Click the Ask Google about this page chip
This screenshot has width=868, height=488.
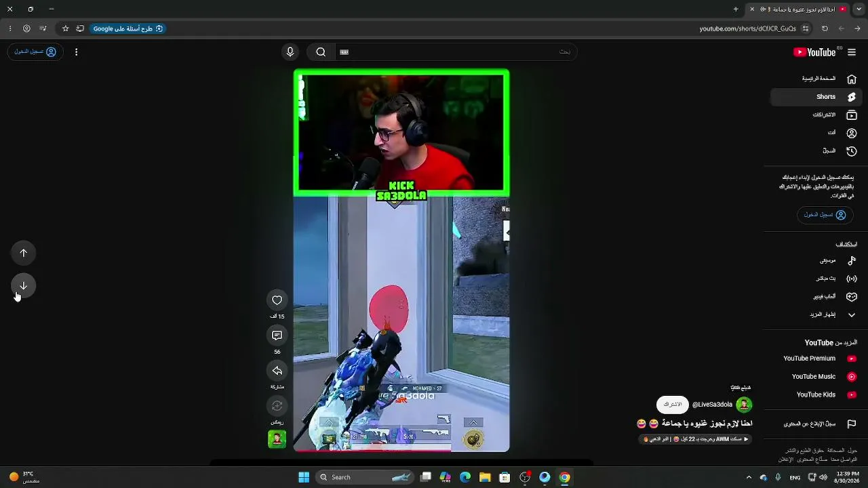coord(128,28)
